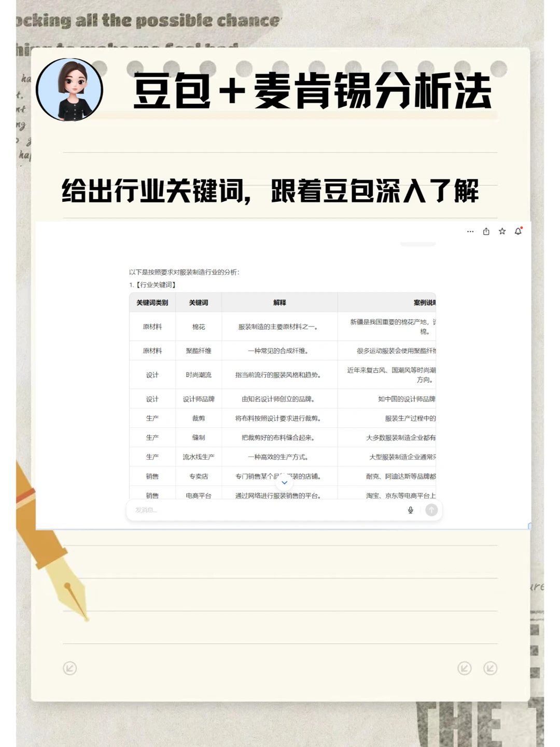
Task: Select the 裁剪 keyword cell
Action: [199, 418]
